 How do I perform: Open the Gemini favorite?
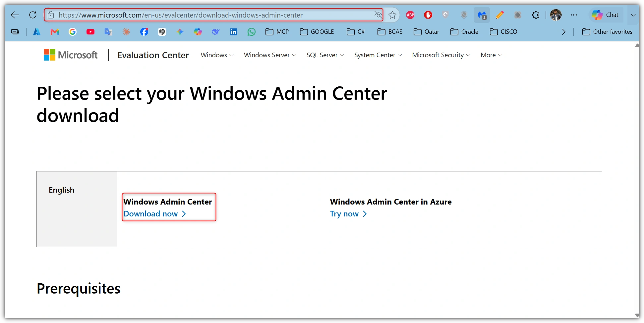coord(180,32)
